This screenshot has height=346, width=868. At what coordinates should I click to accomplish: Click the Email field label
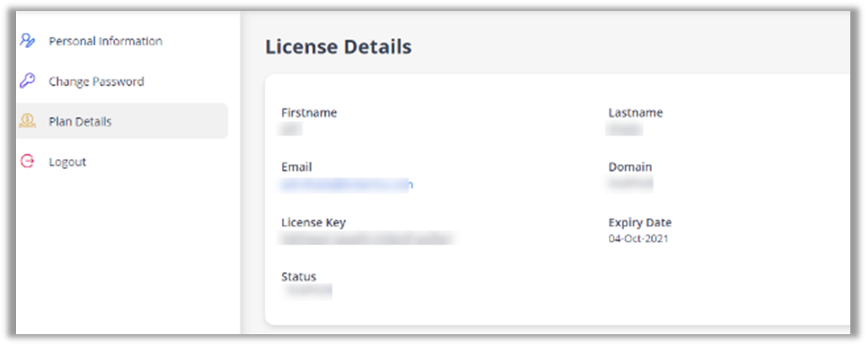pos(296,168)
